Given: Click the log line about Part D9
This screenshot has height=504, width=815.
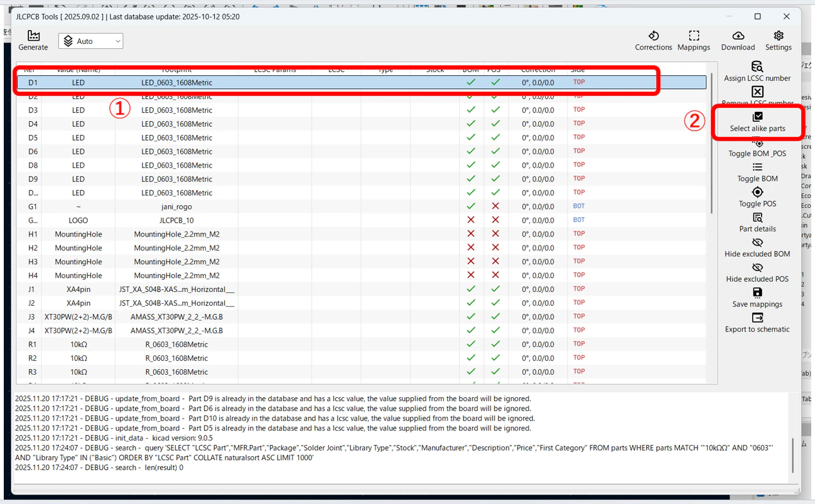Looking at the screenshot, I should pos(273,399).
